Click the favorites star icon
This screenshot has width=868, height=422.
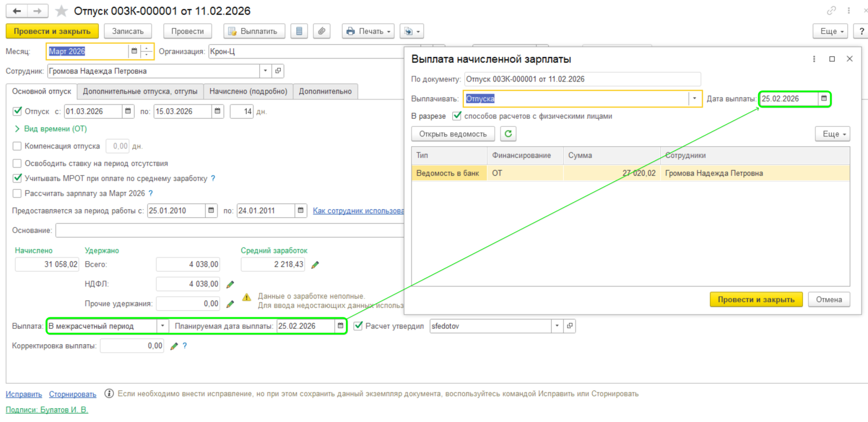point(61,11)
